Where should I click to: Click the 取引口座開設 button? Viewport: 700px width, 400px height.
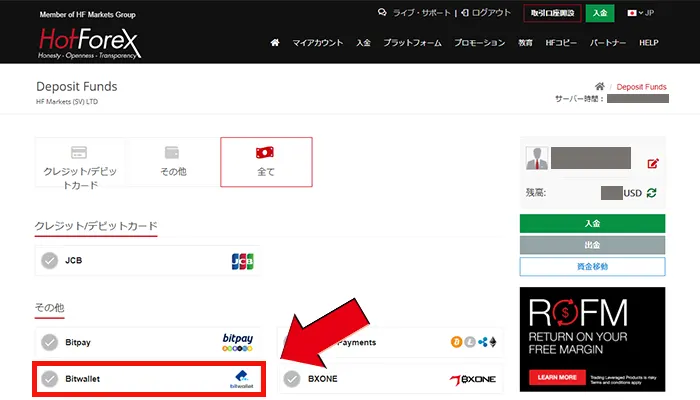550,13
